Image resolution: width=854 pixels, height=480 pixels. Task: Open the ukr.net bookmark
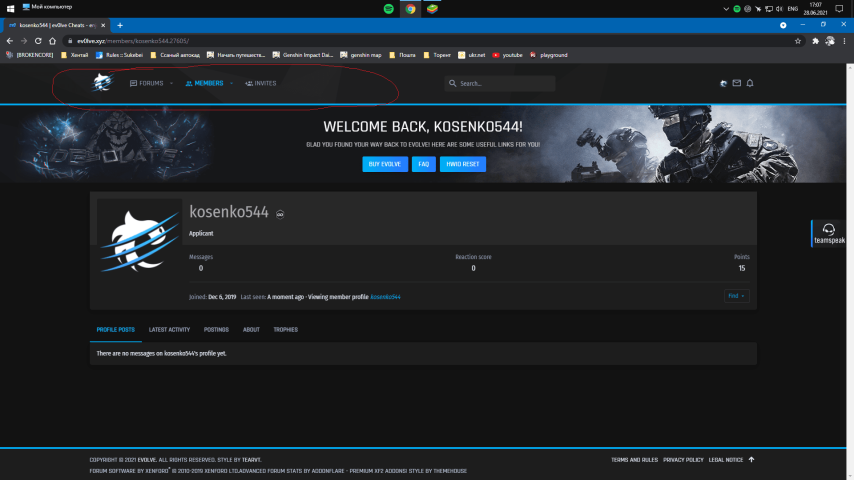tap(472, 55)
